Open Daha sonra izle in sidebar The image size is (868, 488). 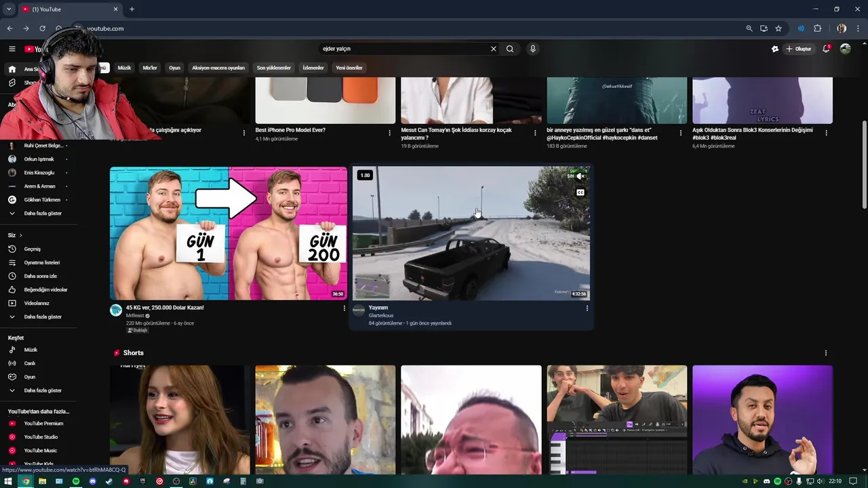[41, 276]
